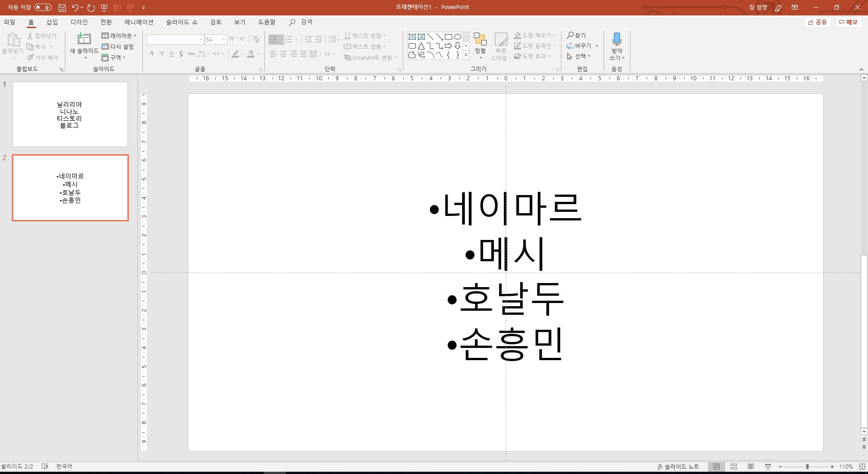The image size is (868, 474).
Task: Select slide 1 thumbnail 닐리리야 니나노
Action: tap(70, 114)
